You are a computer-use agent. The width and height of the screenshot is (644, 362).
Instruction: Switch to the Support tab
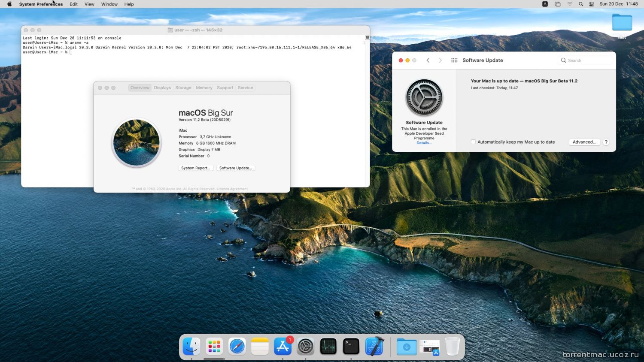pos(225,87)
